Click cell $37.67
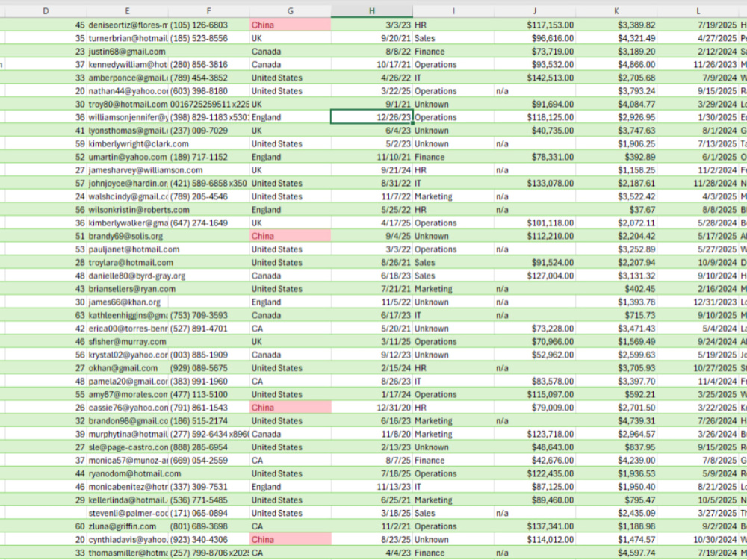Screen dimensions: 747x560 point(616,210)
